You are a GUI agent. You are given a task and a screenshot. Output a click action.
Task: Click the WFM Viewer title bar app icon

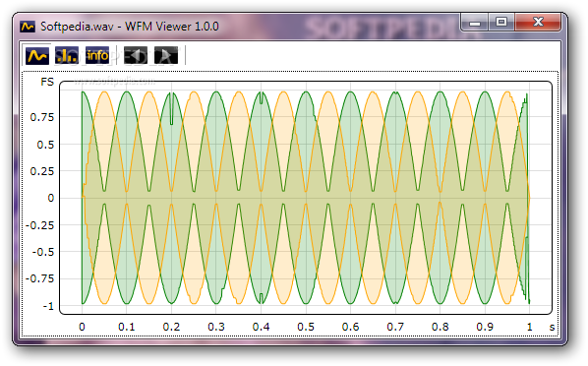(28, 27)
